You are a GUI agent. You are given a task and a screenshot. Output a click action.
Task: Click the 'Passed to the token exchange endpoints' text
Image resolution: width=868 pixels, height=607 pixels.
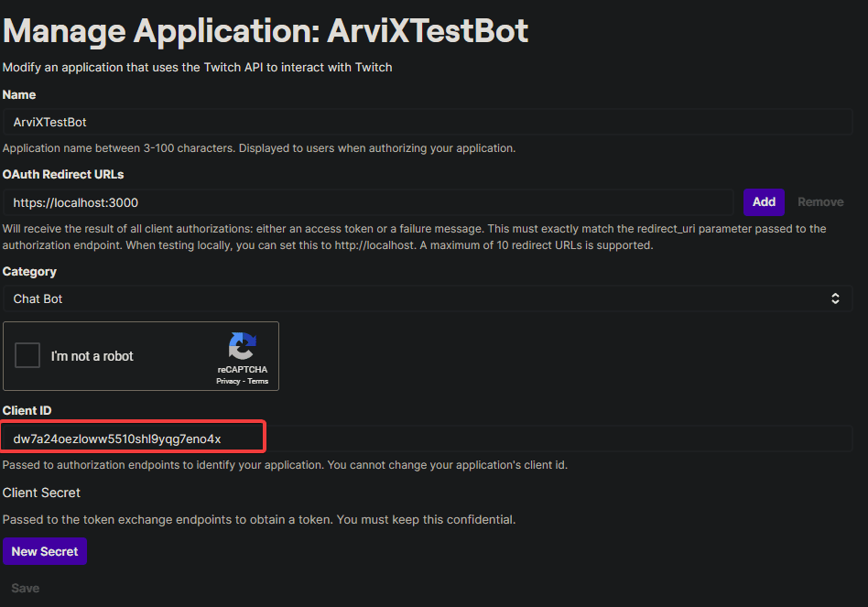(x=259, y=520)
